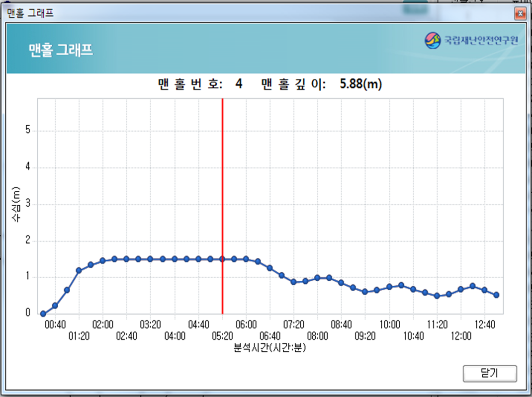Click the 12:40 x-axis tick label

tap(485, 325)
